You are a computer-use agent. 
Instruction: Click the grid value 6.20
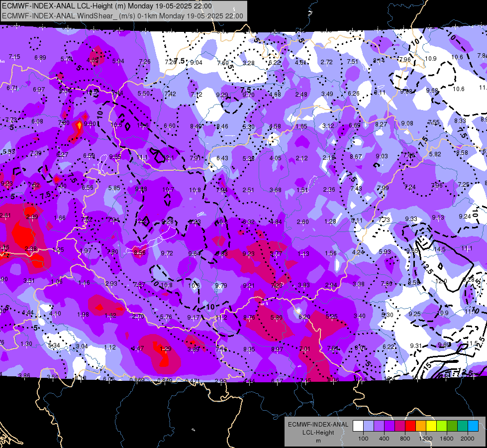point(304,317)
